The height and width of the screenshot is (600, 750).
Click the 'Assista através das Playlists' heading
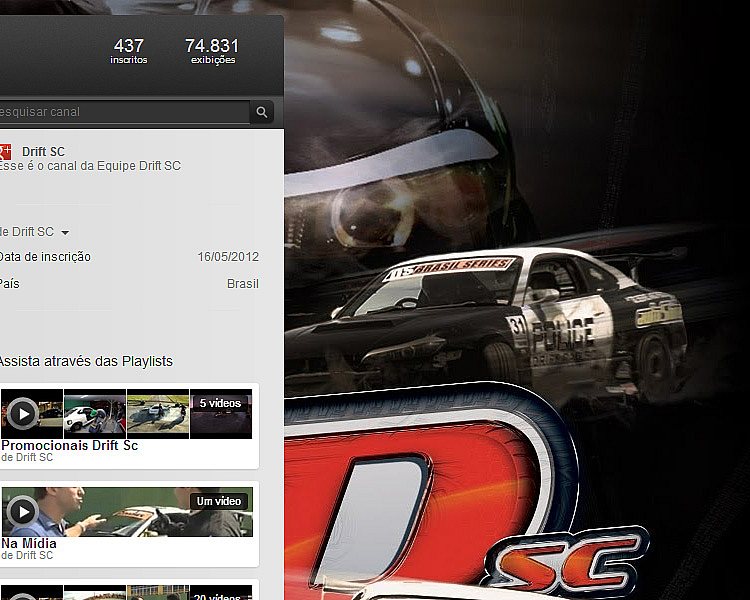coord(86,361)
